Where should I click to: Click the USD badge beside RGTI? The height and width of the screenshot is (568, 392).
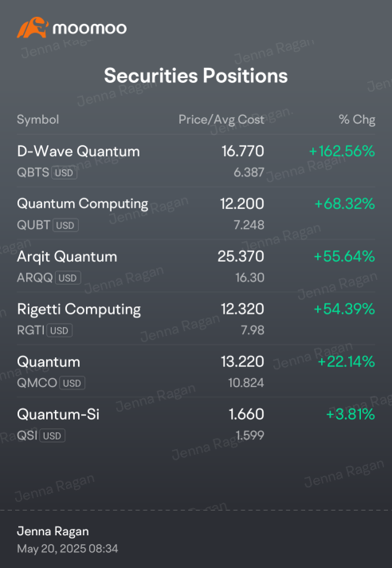[59, 330]
